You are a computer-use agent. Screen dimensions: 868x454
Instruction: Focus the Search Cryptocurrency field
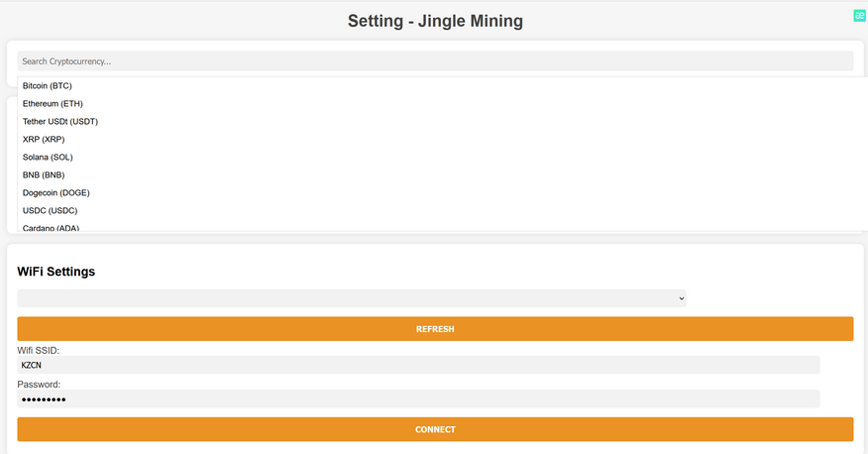[x=434, y=61]
